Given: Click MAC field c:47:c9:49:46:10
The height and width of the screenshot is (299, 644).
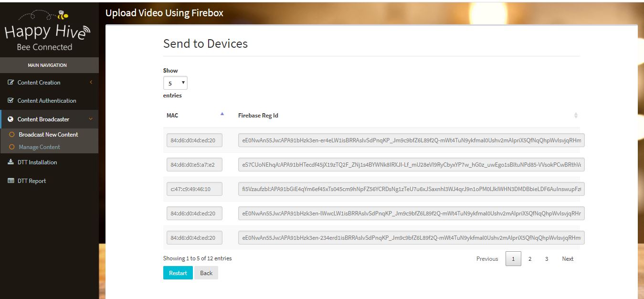Looking at the screenshot, I should tap(194, 190).
